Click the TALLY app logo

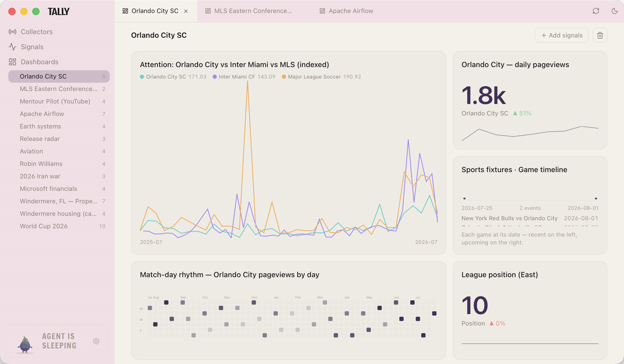pos(59,11)
